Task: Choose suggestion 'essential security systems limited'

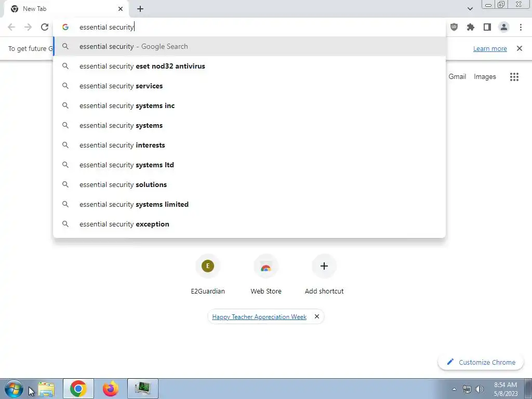Action: [249, 204]
